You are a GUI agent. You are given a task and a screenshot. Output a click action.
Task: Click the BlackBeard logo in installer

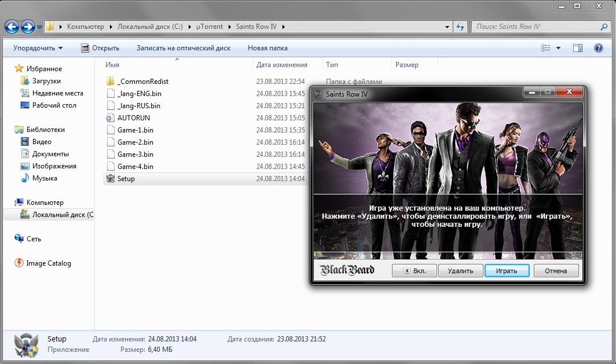tap(347, 270)
